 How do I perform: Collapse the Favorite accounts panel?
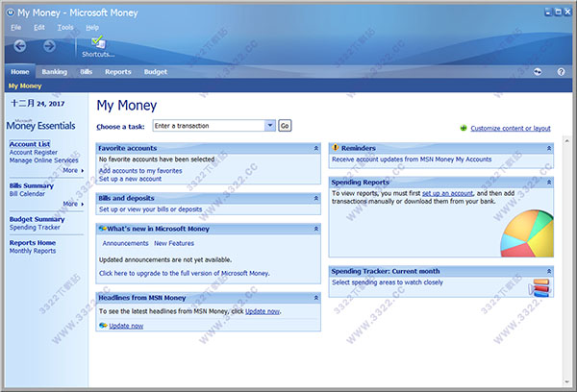pyautogui.click(x=315, y=148)
